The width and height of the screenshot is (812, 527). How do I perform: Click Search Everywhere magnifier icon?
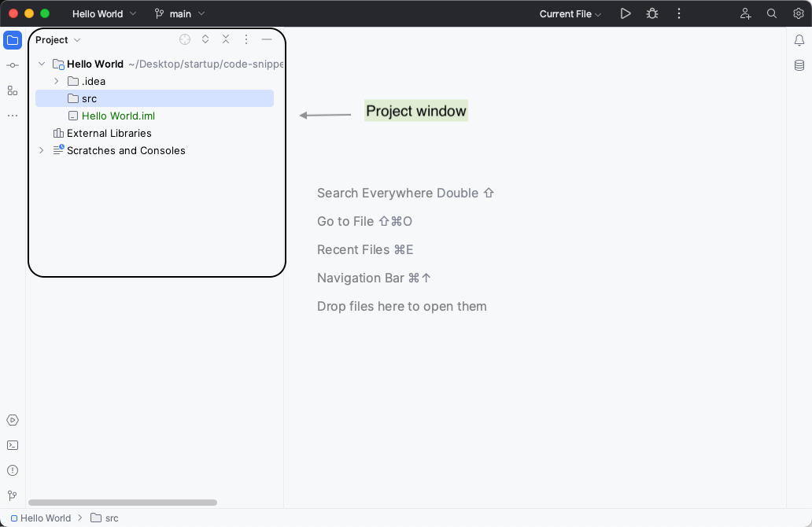[x=772, y=13]
